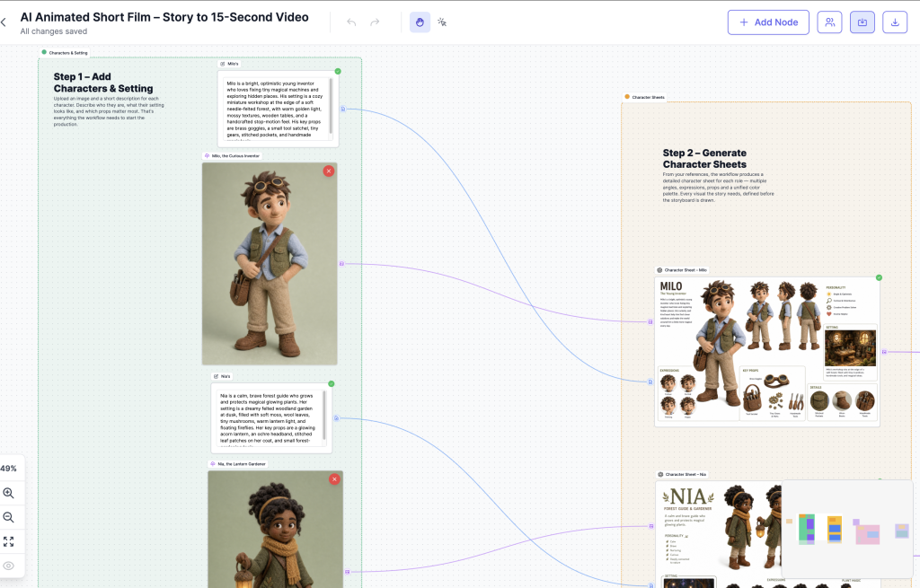
Task: Click the Nia's text node output port
Action: coord(336,418)
